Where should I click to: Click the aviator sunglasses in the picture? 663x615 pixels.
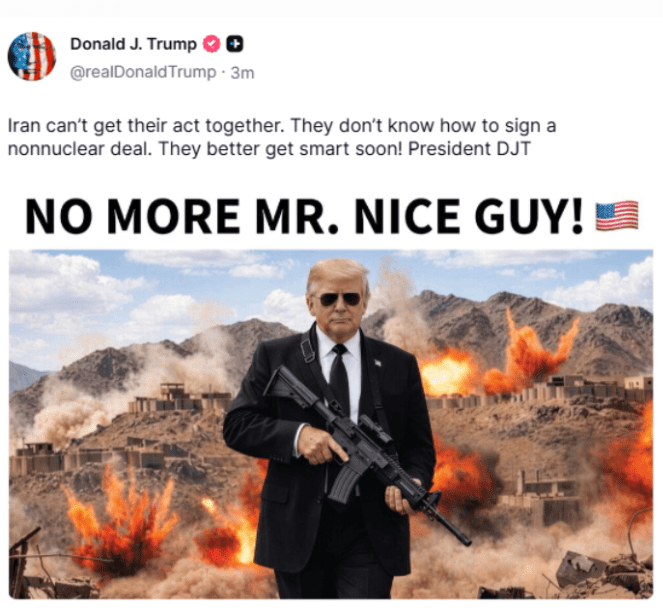(x=340, y=299)
